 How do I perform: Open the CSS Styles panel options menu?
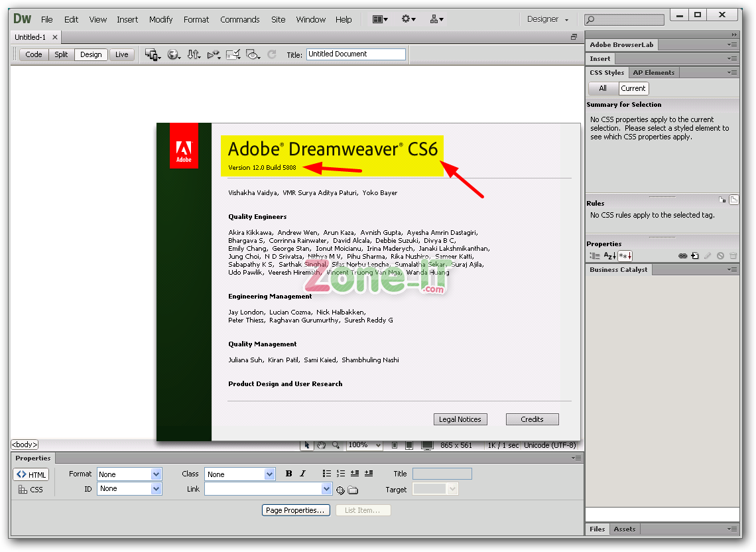pyautogui.click(x=732, y=73)
